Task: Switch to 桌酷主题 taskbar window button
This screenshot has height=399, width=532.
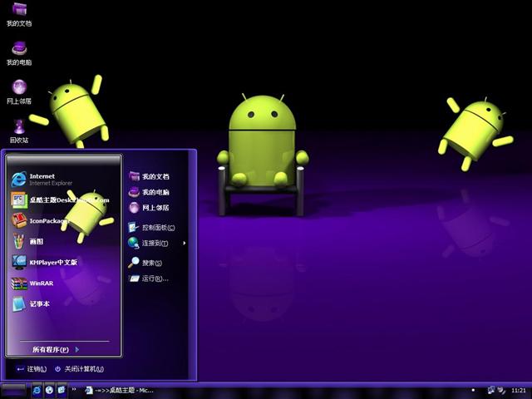Action: pos(120,391)
